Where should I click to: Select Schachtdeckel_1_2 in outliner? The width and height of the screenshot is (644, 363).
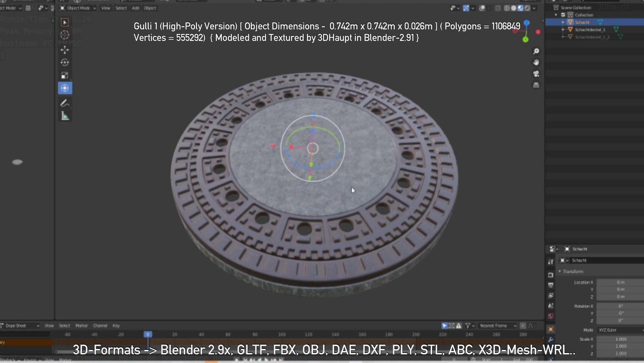[592, 37]
